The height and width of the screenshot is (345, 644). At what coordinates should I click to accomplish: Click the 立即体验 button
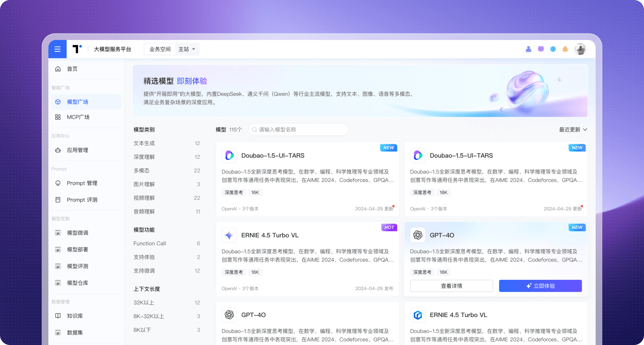point(540,286)
